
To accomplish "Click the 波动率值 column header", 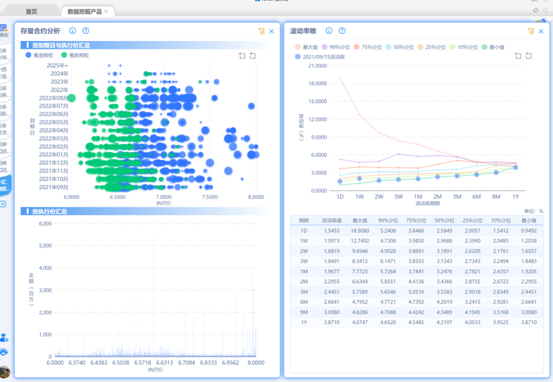I will pyautogui.click(x=332, y=220).
